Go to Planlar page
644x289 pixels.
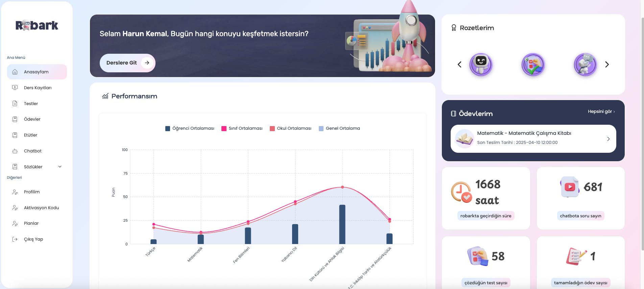tap(37, 223)
